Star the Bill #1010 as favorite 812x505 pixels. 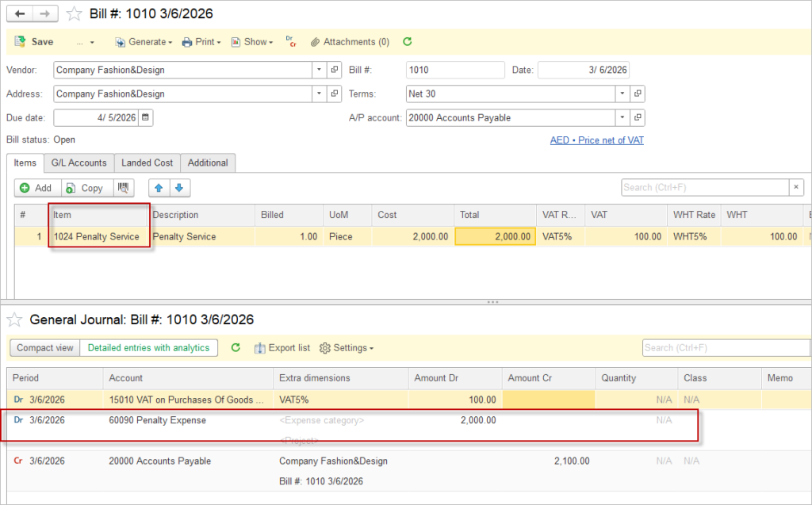click(74, 13)
